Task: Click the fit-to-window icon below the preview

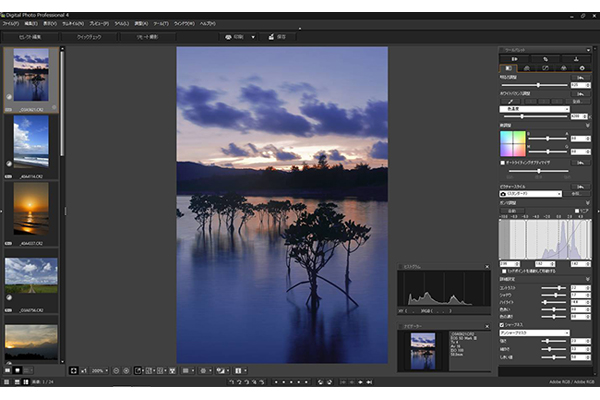Action: coord(74,370)
